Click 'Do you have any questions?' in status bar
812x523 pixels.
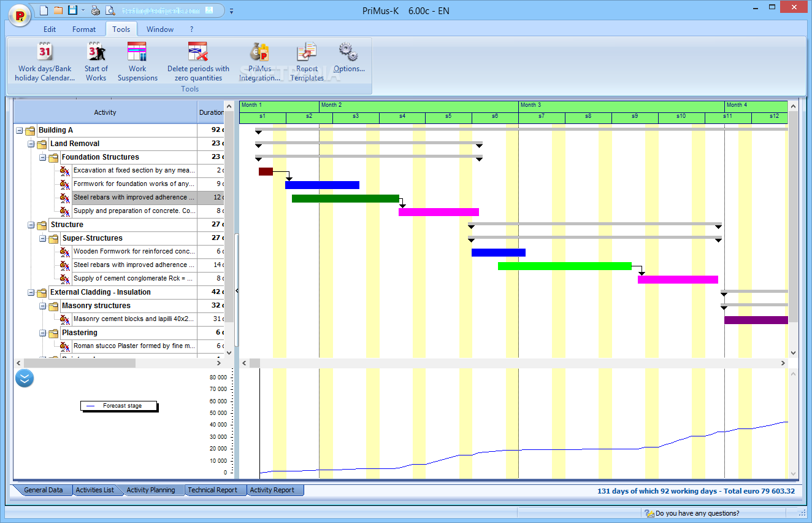[x=691, y=513]
